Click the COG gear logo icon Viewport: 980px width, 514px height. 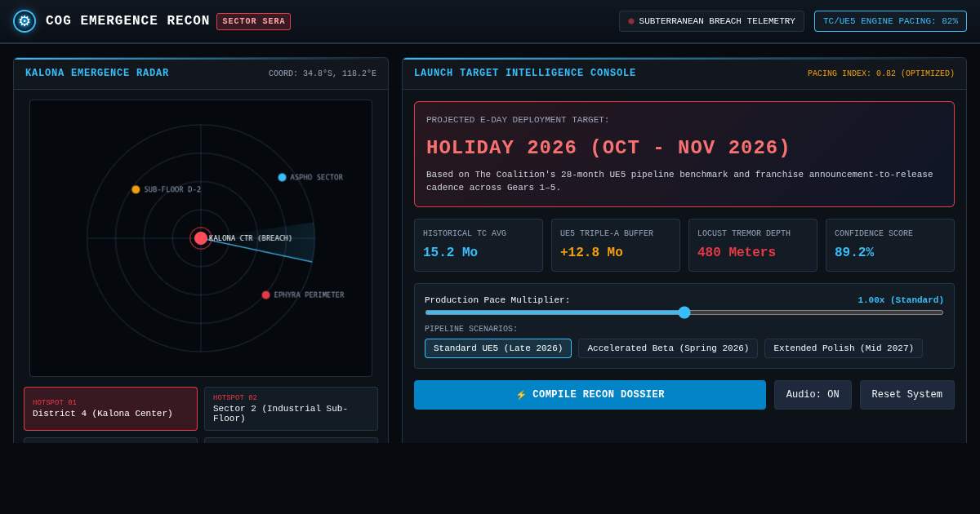pos(24,21)
